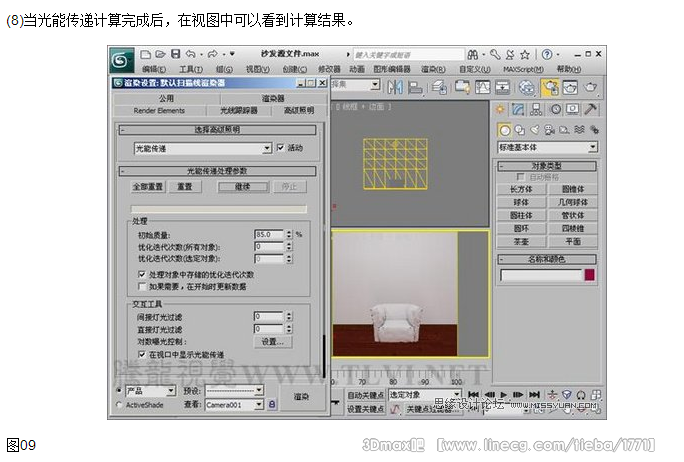684x462 pixels.
Task: Switch to the 公用 tab in render setup
Action: click(x=166, y=99)
